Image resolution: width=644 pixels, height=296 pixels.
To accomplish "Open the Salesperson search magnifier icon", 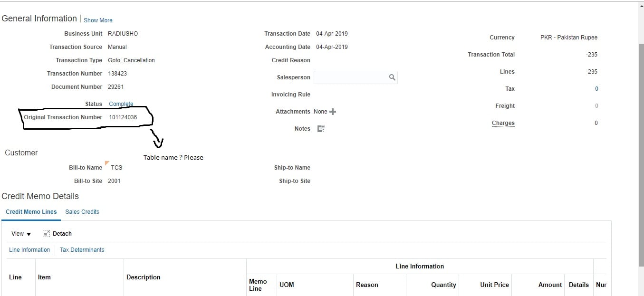I will click(x=393, y=77).
